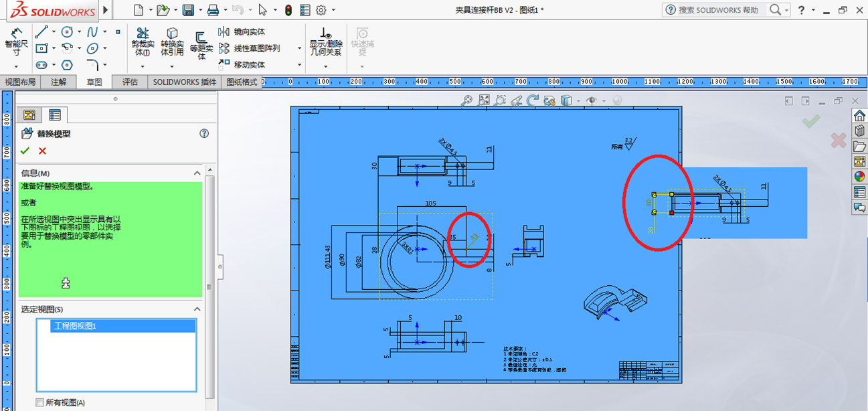868x411 pixels.
Task: Select the Line sketch tool
Action: (41, 31)
